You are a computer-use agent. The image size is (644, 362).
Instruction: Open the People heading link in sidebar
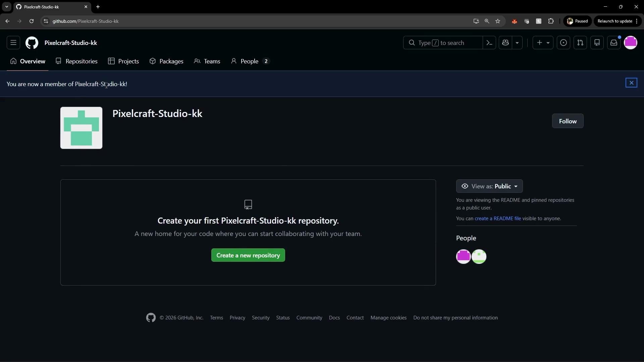click(466, 238)
